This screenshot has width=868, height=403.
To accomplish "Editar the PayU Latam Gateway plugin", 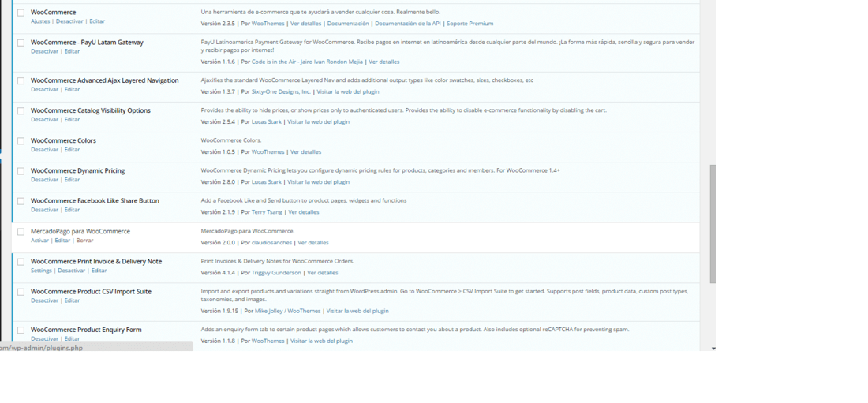I will (x=72, y=51).
